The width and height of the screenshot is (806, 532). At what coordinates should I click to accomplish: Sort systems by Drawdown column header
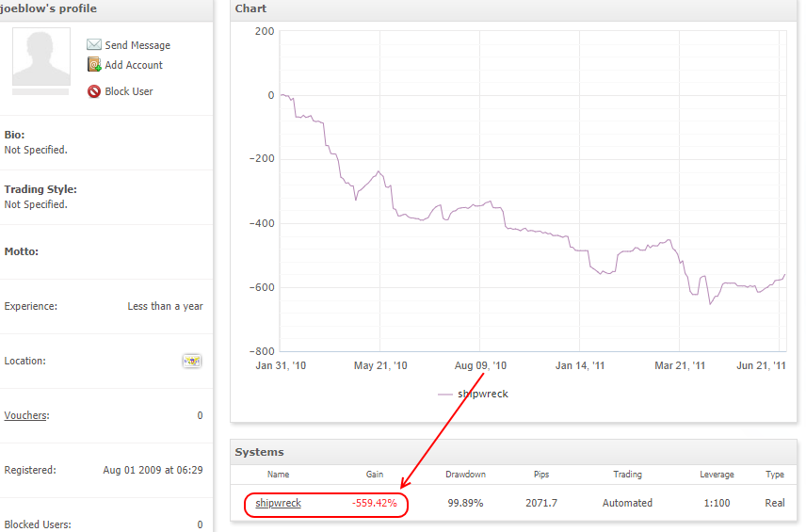tap(465, 474)
